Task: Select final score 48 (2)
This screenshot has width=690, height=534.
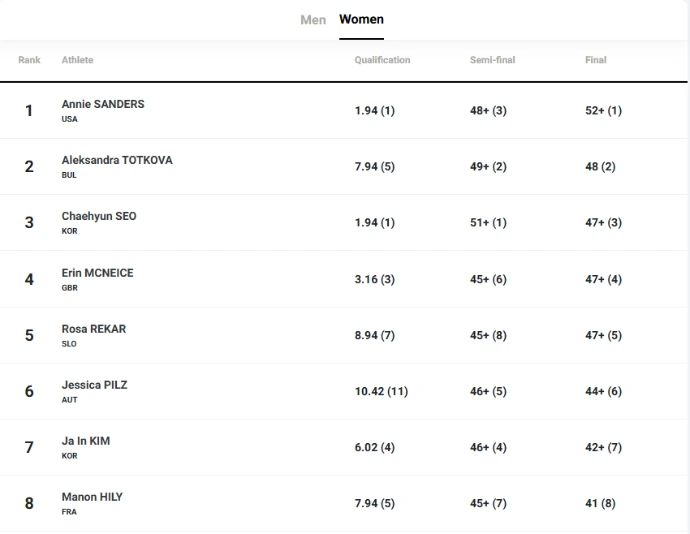Action: 600,166
